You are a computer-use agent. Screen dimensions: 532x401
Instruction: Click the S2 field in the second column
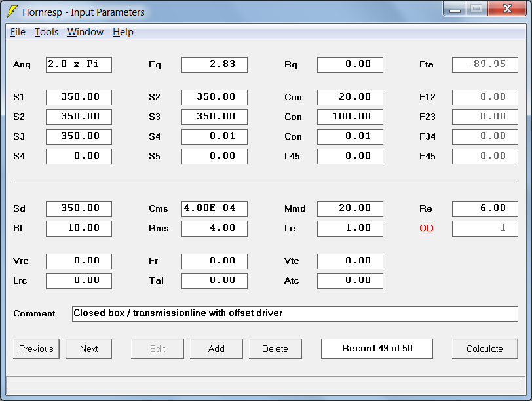[x=214, y=98]
